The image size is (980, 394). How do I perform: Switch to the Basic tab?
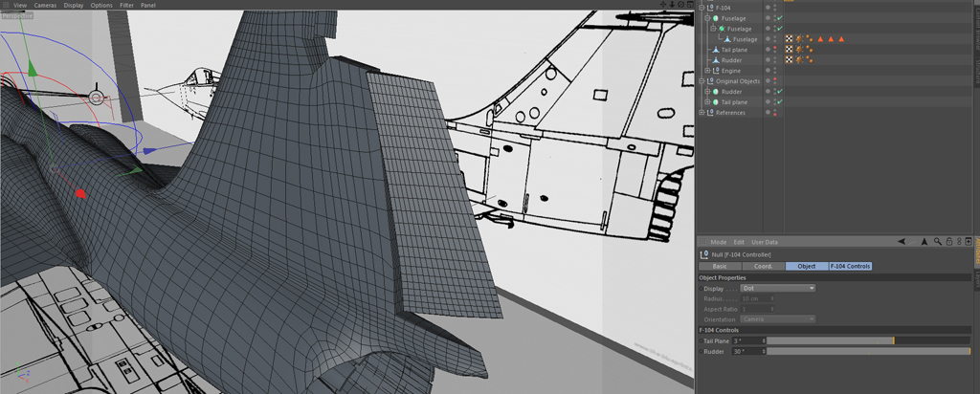(x=720, y=266)
